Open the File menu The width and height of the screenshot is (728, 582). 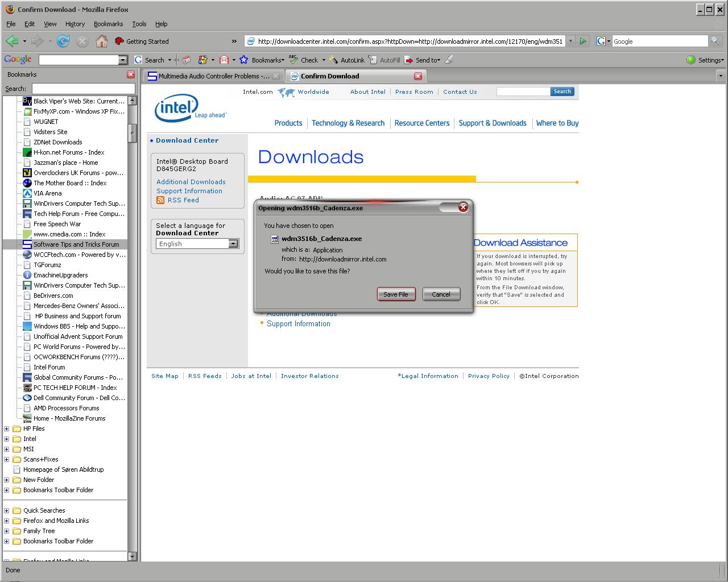[11, 24]
